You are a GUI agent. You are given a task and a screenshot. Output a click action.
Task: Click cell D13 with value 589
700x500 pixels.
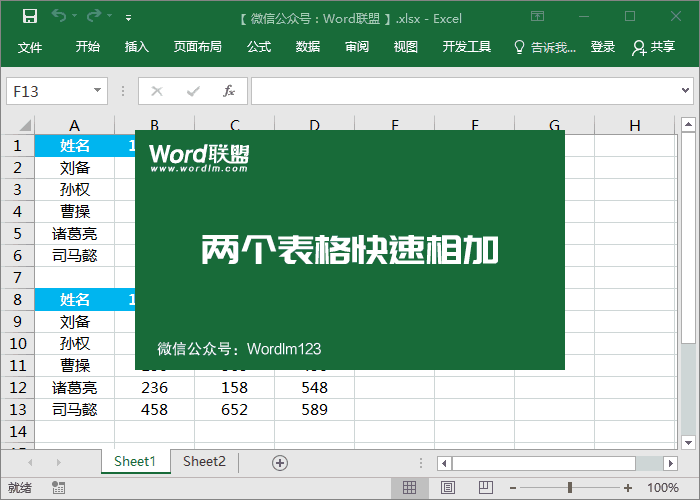click(x=315, y=410)
